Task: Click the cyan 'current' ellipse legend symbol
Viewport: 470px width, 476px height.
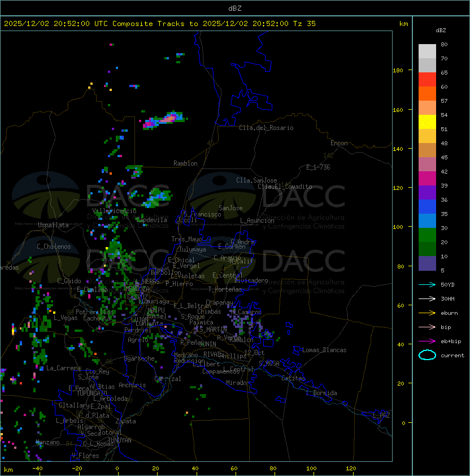Action: [427, 355]
